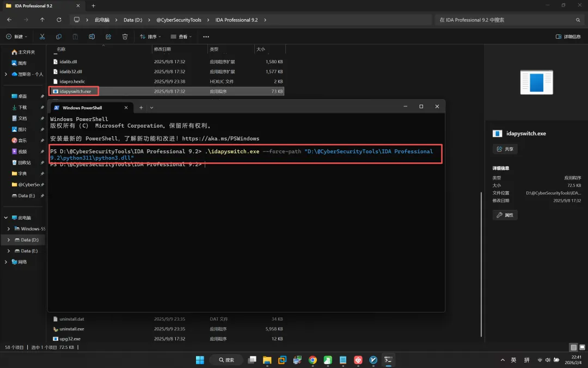Close the Windows PowerShell tab
Screen dimensions: 588x368
click(126, 108)
